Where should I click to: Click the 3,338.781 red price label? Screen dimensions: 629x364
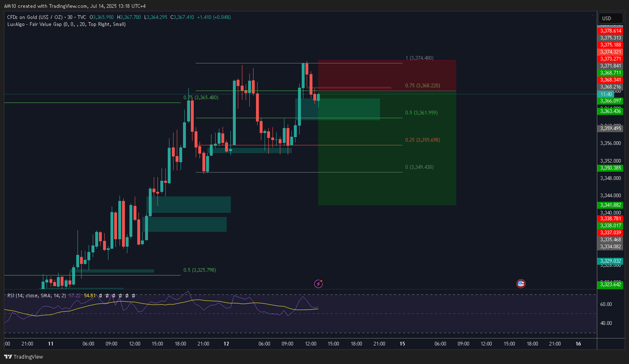(x=611, y=218)
